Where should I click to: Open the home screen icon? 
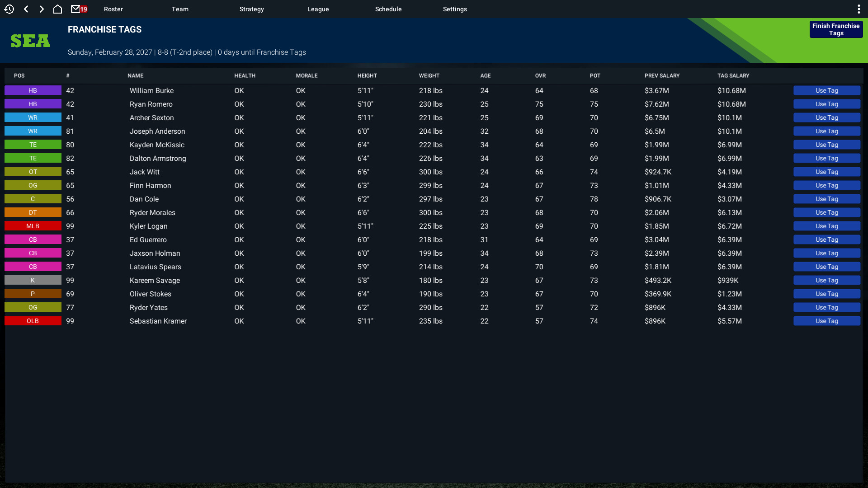click(x=57, y=9)
